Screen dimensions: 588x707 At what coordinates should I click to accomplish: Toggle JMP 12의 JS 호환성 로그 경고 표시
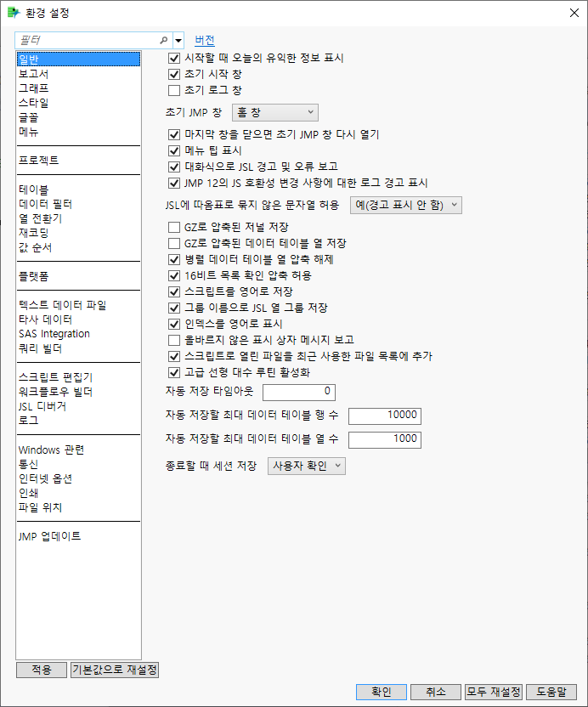coord(174,183)
